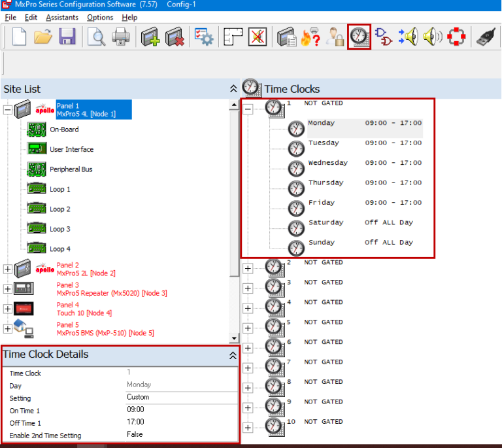This screenshot has height=448, width=502.
Task: Click Site List scrollbar down arrow
Action: tap(233, 338)
